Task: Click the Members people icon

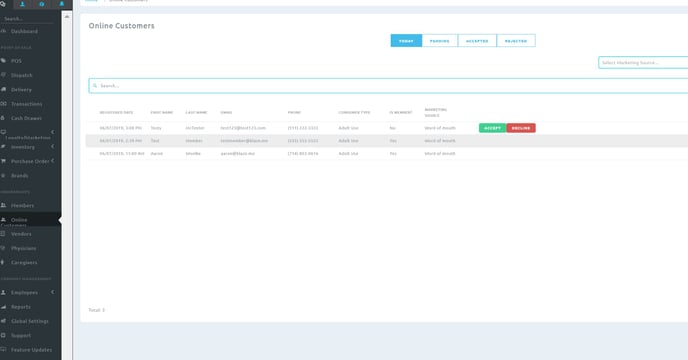Action: click(x=3, y=205)
